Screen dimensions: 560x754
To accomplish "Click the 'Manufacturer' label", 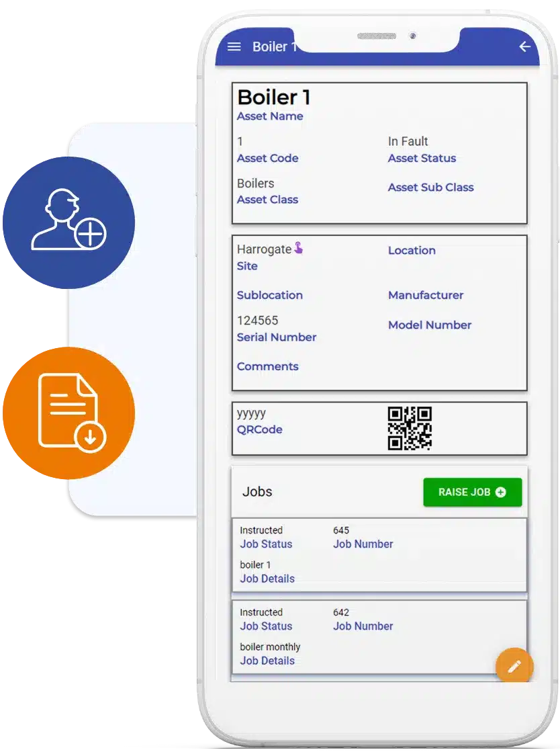I will 426,295.
